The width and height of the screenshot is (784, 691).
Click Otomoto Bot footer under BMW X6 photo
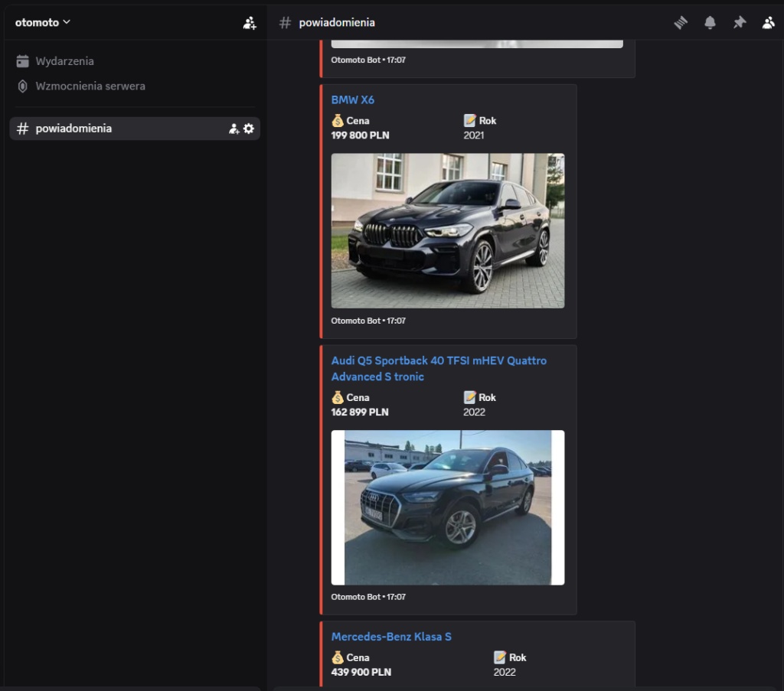point(368,321)
